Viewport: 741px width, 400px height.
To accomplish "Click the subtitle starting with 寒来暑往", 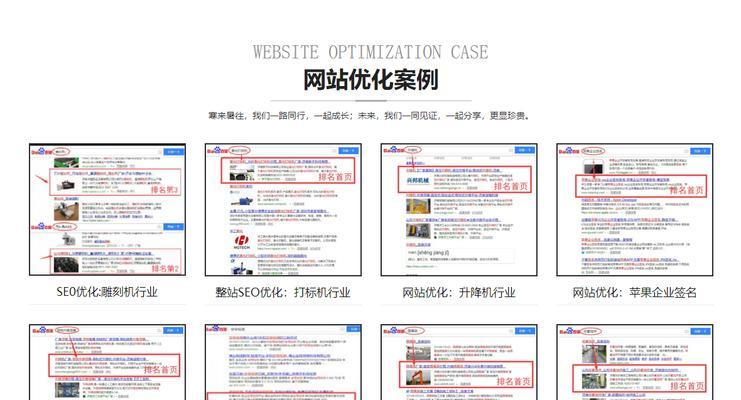I will coord(370,115).
